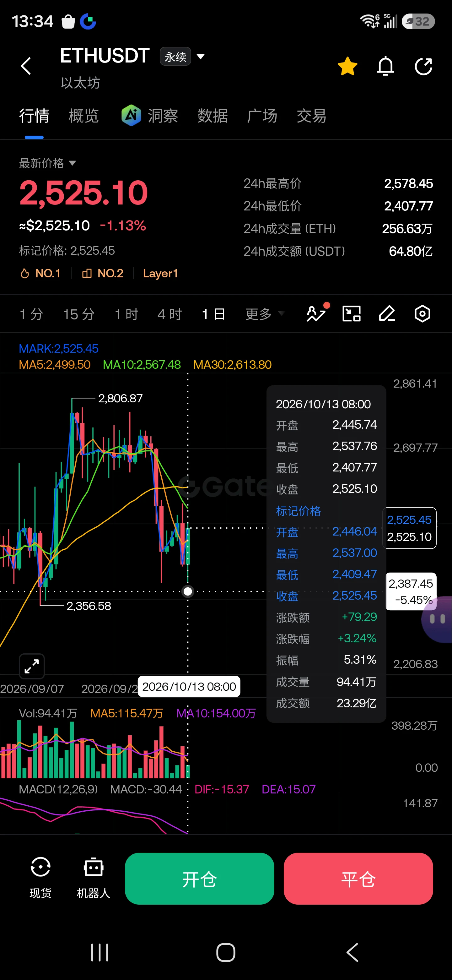The image size is (452, 980).
Task: Tap the share icon in header
Action: (423, 66)
